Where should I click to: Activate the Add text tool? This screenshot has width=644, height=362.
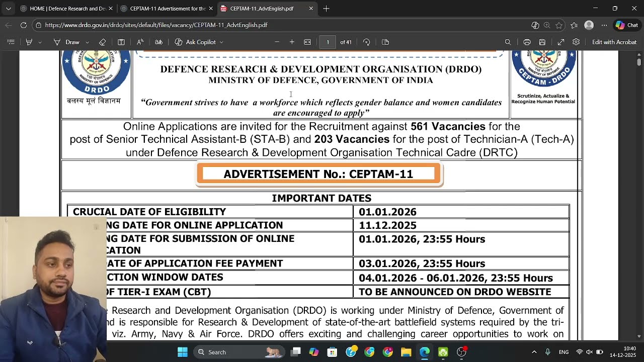[121, 42]
